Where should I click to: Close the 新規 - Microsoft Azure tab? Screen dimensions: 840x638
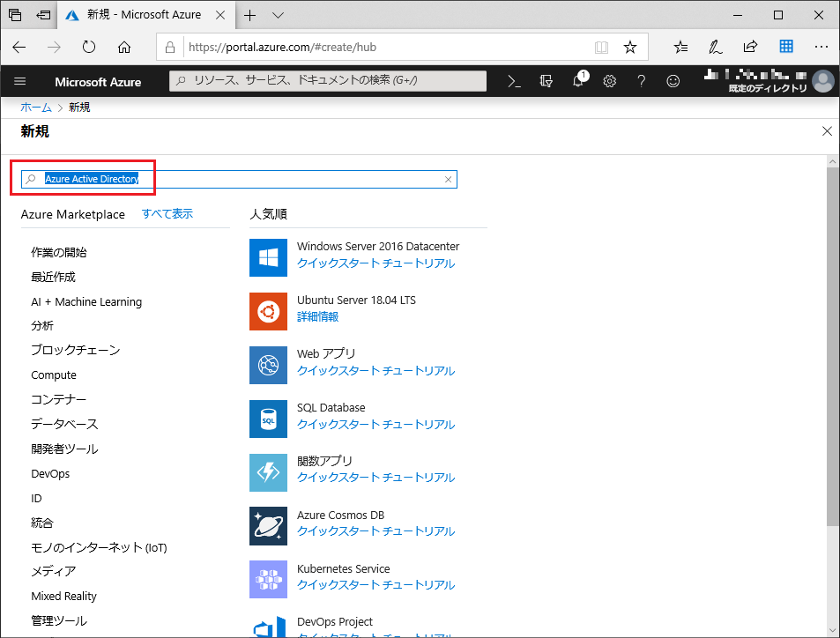pos(220,15)
